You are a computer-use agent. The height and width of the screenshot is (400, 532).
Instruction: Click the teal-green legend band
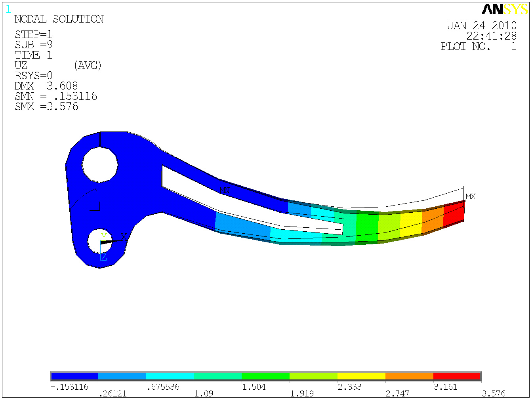(217, 376)
